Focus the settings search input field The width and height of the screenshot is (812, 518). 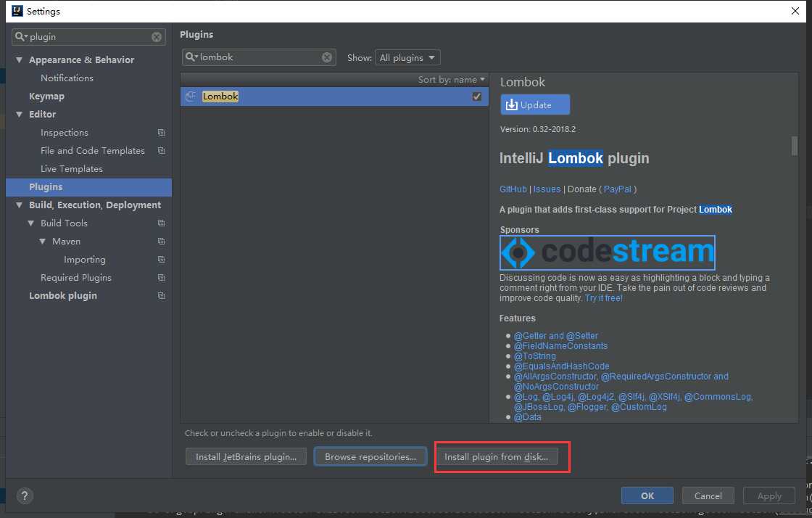click(88, 37)
